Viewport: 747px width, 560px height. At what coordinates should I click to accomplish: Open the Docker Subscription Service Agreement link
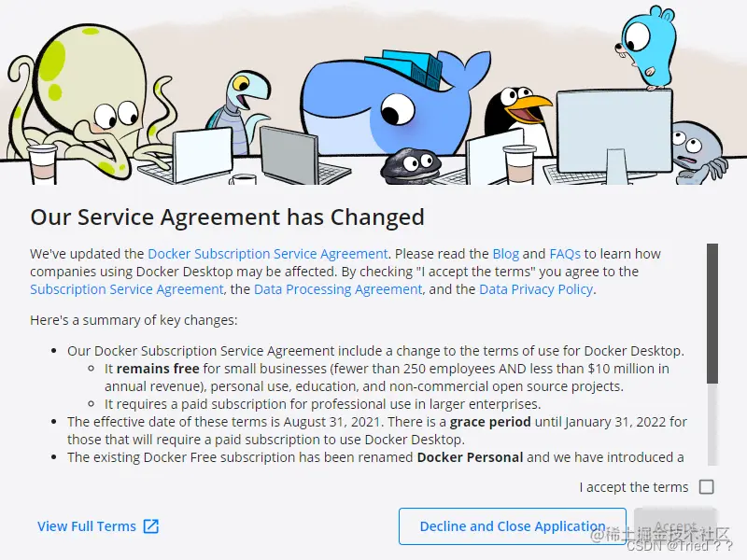[268, 254]
